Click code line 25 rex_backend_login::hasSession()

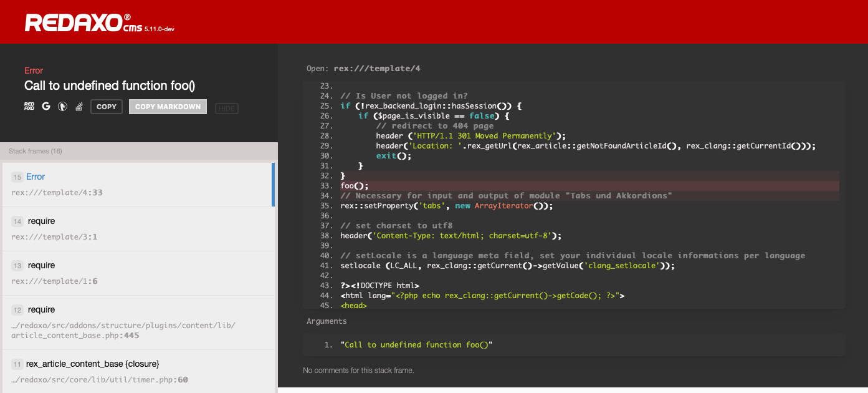pos(431,106)
